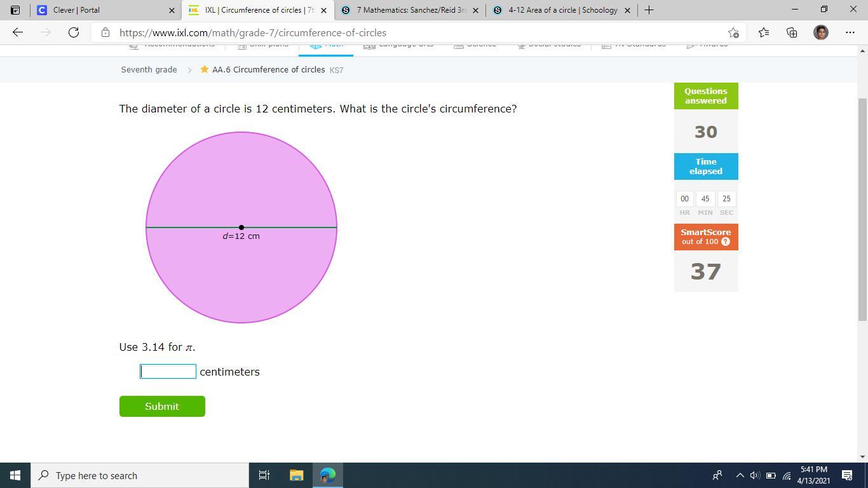Switch to the Clever | Portal tab
868x488 pixels.
(x=105, y=10)
